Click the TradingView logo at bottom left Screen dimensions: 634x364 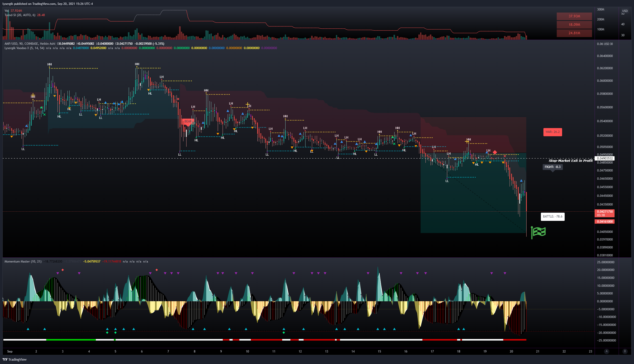15,359
